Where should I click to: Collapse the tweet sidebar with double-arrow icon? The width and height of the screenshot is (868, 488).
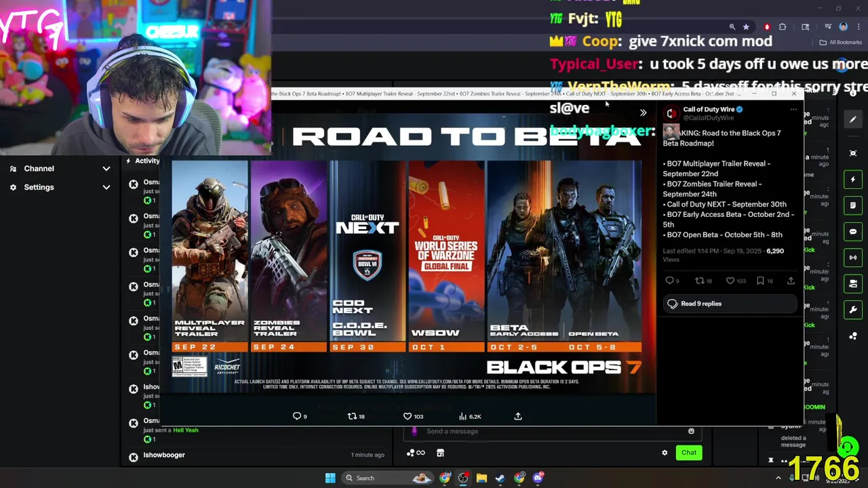[x=643, y=113]
